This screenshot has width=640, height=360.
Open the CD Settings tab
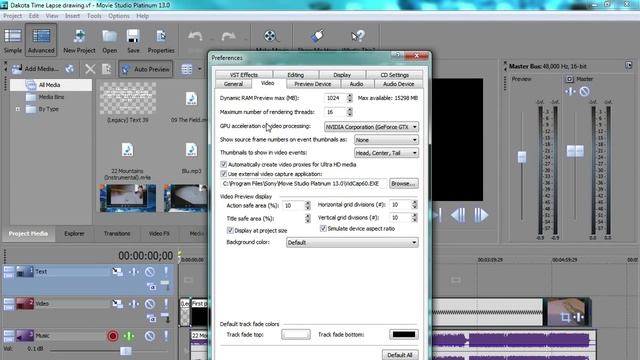(x=394, y=75)
